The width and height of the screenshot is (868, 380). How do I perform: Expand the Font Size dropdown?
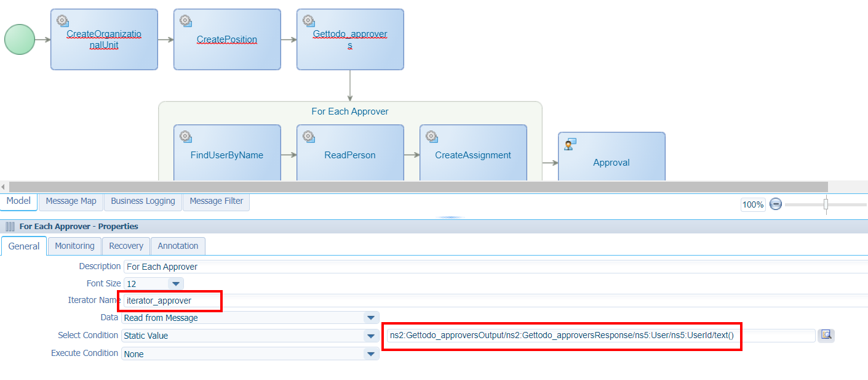176,284
